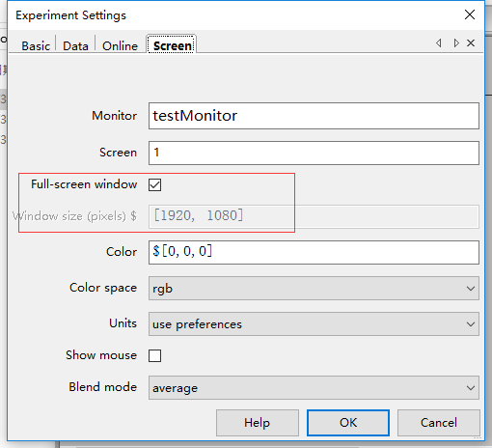Viewport: 492px width, 448px height.
Task: Toggle the Full-screen window checkbox
Action: 154,184
